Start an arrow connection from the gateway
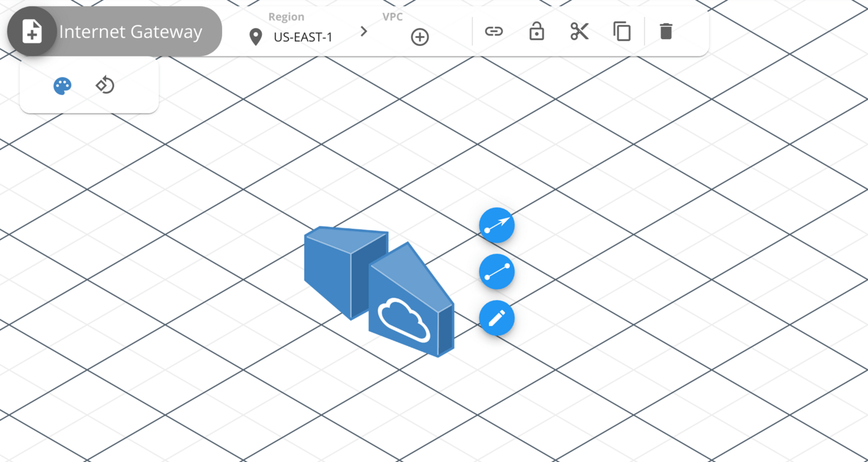The width and height of the screenshot is (868, 462). 497,225
